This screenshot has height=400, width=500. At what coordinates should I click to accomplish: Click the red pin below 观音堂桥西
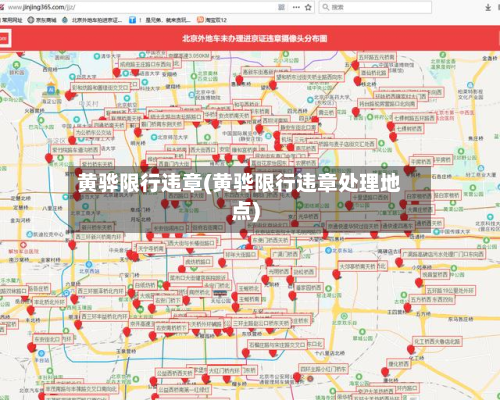click(419, 283)
